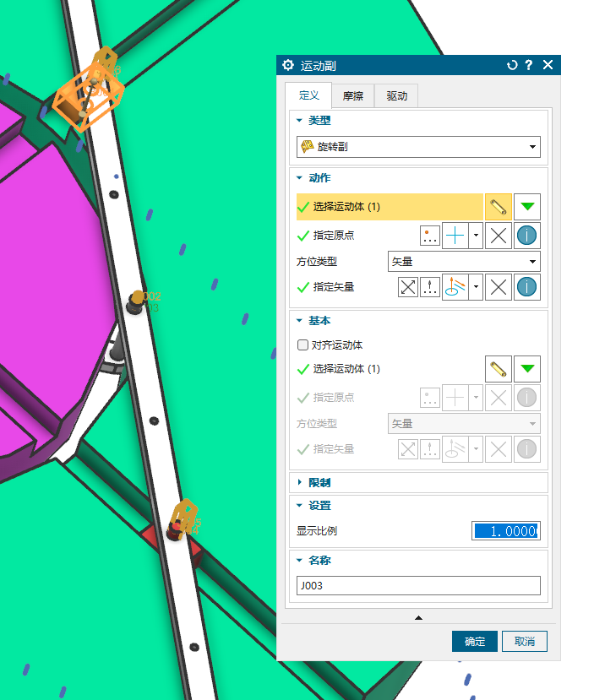The image size is (594, 700).
Task: Click the help question mark icon
Action: pos(529,65)
